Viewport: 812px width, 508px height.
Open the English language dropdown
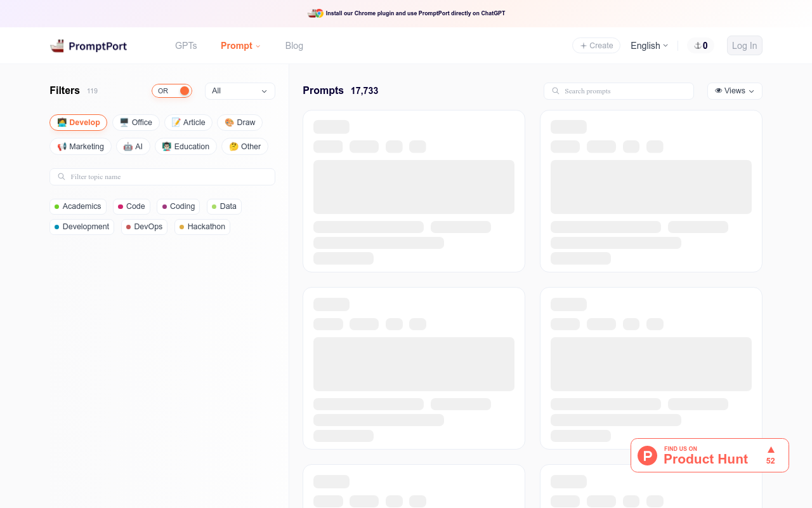coord(649,46)
